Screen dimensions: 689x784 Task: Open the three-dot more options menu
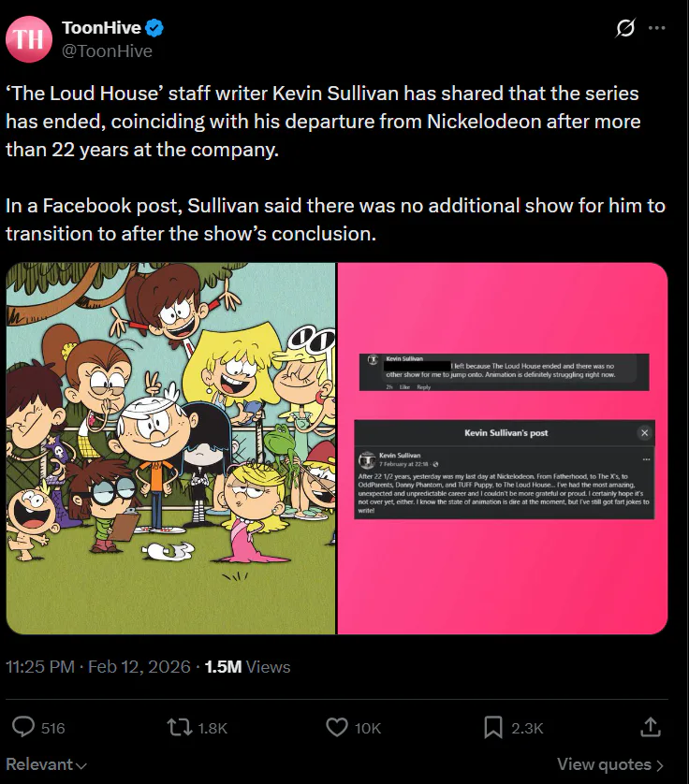(657, 29)
